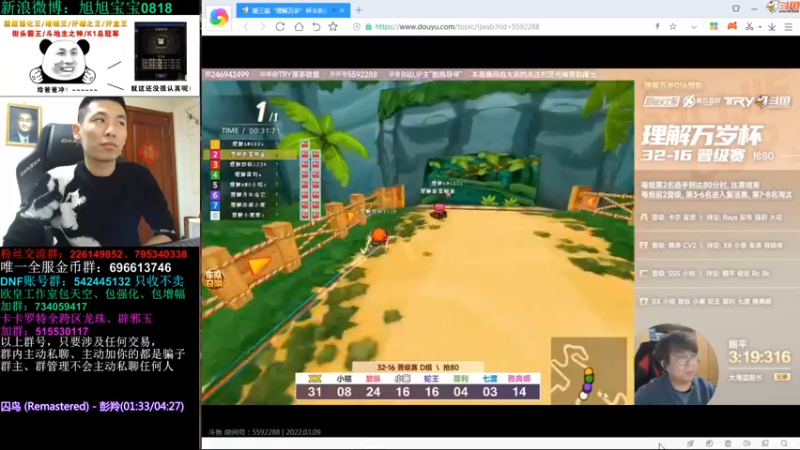Click the green padlock icon
Viewport: 800px width, 450px height.
click(x=368, y=27)
